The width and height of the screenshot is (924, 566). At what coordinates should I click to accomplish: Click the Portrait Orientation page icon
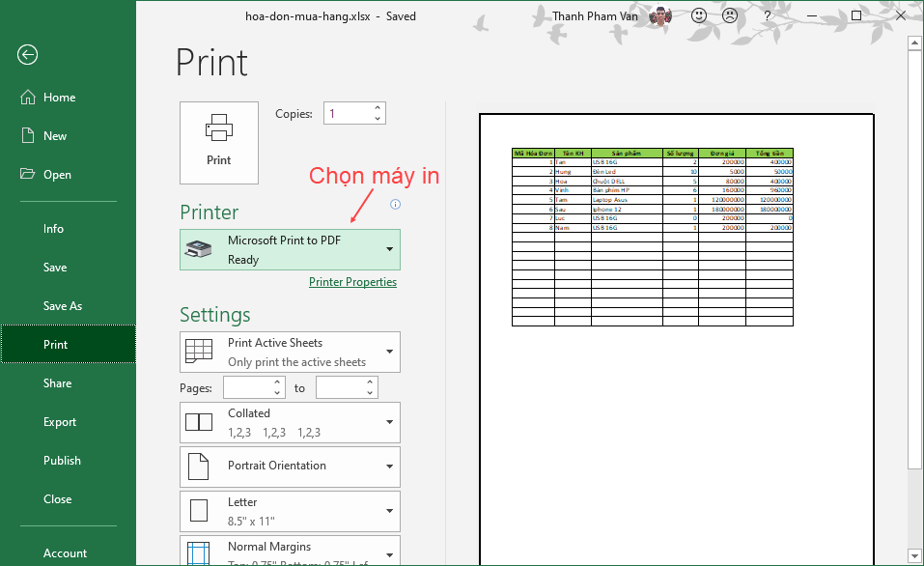[198, 467]
